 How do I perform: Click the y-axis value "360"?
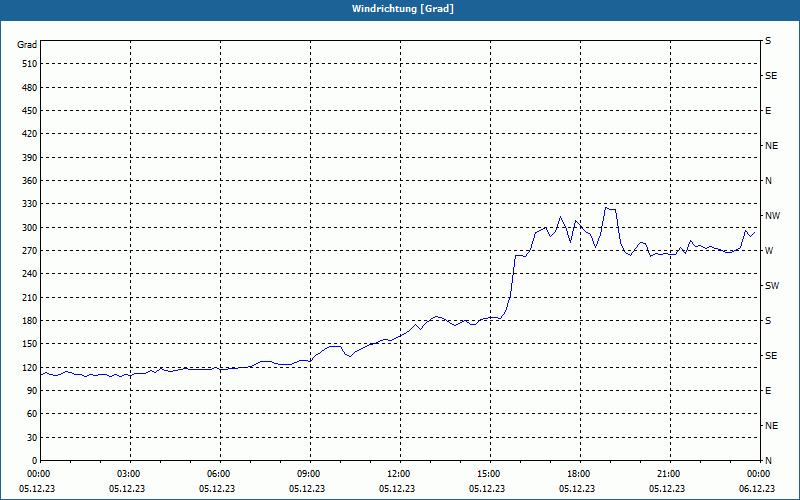click(30, 181)
